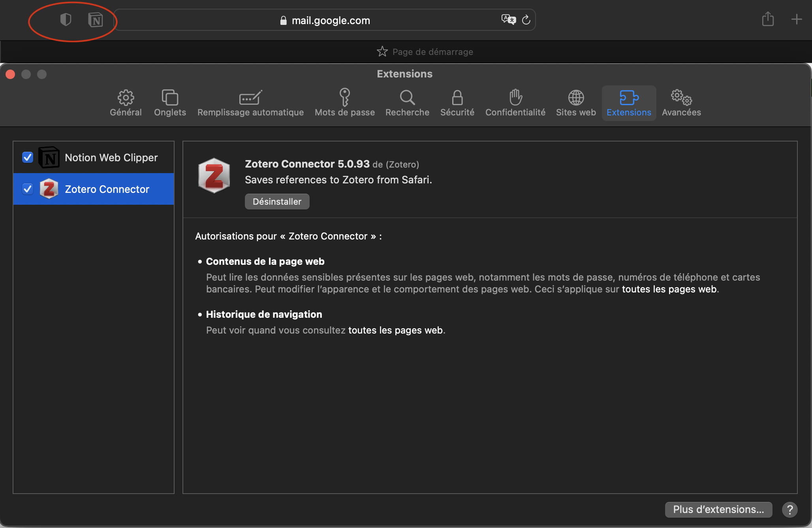Switch to the Avancées tab

pos(681,103)
